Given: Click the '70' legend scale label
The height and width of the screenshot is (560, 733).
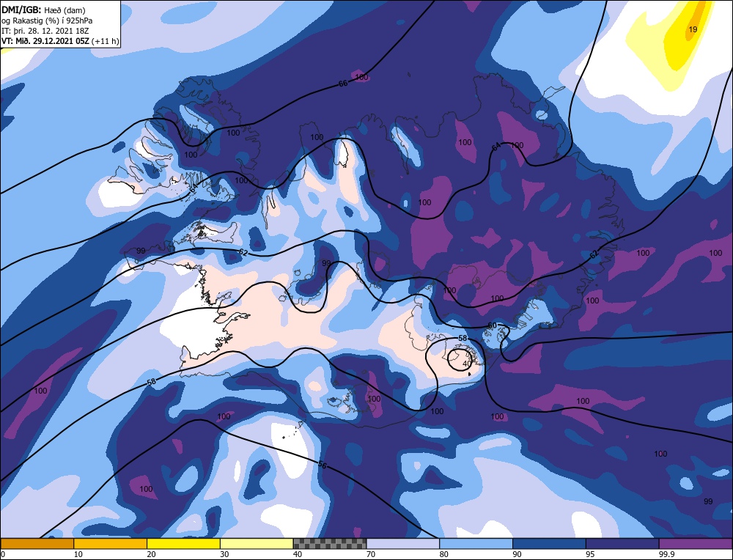Looking at the screenshot, I should pyautogui.click(x=371, y=554).
